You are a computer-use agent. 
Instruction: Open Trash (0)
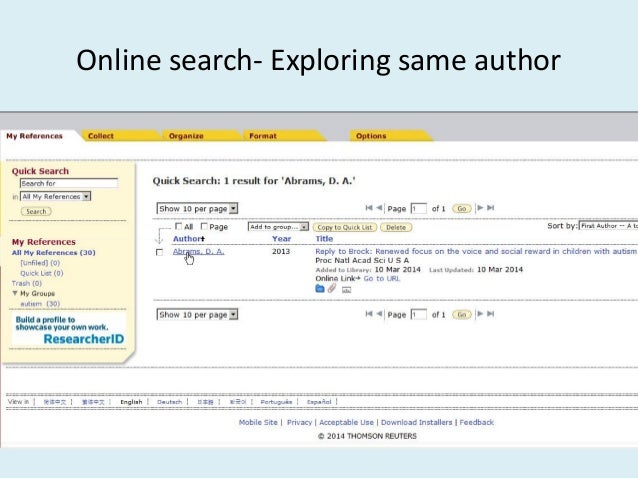[27, 283]
